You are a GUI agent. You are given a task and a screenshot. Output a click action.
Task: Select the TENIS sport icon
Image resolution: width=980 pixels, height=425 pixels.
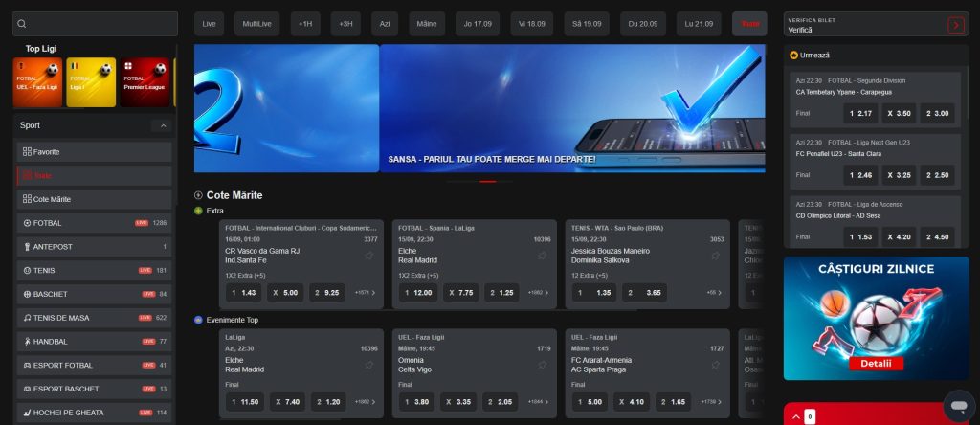(x=27, y=271)
